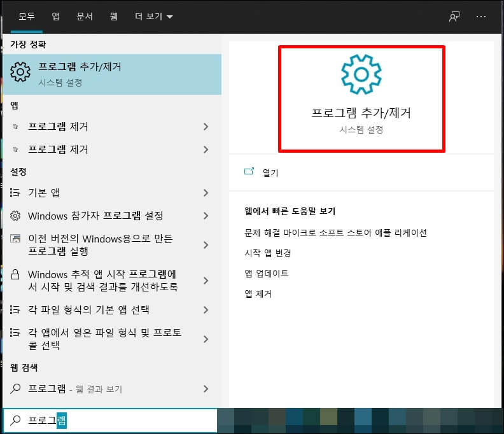
Task: Switch to the 문서 tab
Action: pyautogui.click(x=85, y=17)
